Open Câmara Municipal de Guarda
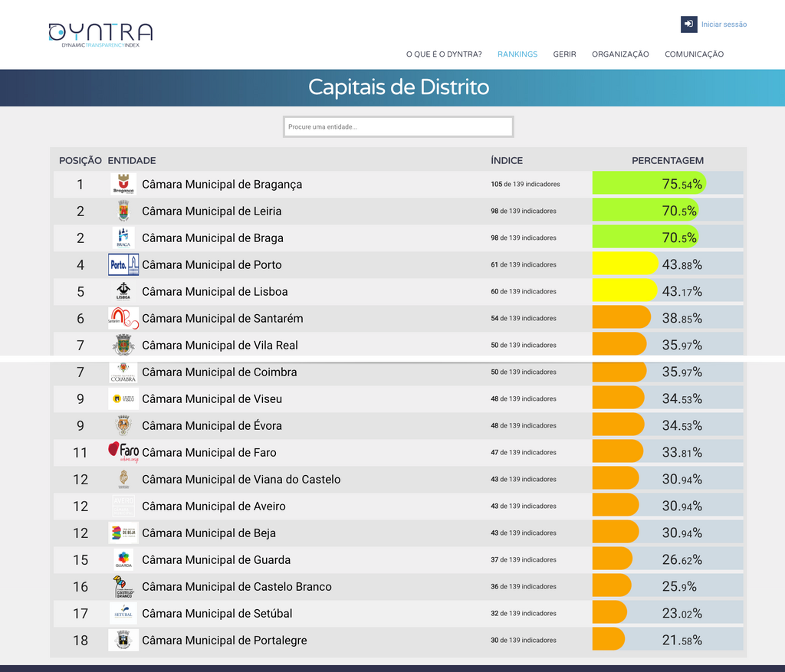Viewport: 785px width, 672px height. click(x=215, y=560)
